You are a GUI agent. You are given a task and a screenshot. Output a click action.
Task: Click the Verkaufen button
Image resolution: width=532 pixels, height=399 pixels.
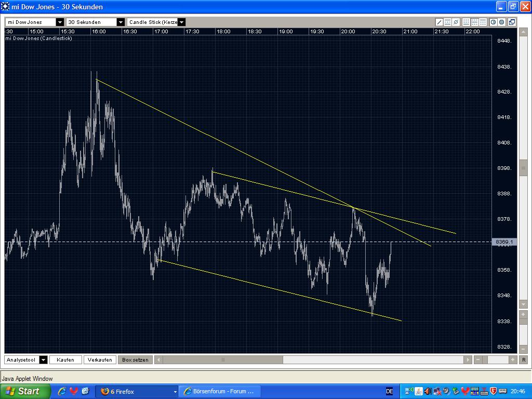point(100,360)
